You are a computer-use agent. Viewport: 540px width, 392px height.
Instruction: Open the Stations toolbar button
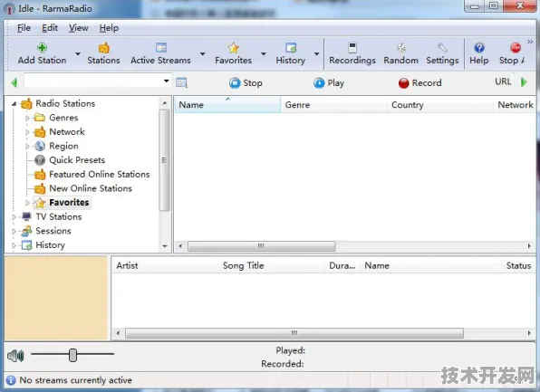pos(103,53)
